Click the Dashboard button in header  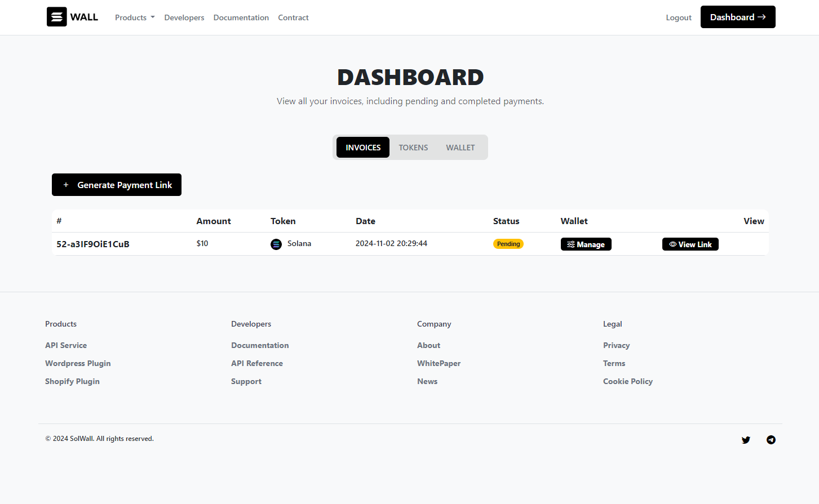[x=738, y=17]
